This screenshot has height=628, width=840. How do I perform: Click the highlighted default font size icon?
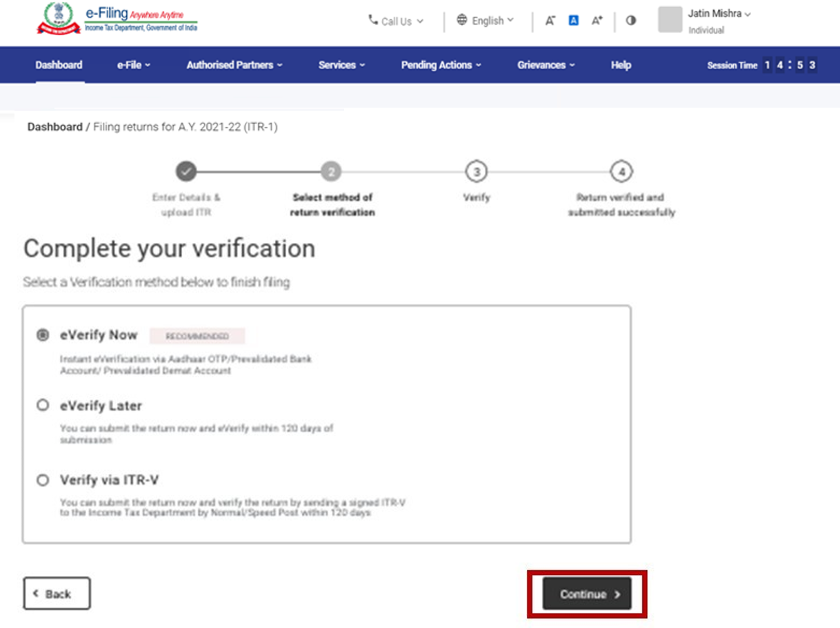(x=574, y=21)
